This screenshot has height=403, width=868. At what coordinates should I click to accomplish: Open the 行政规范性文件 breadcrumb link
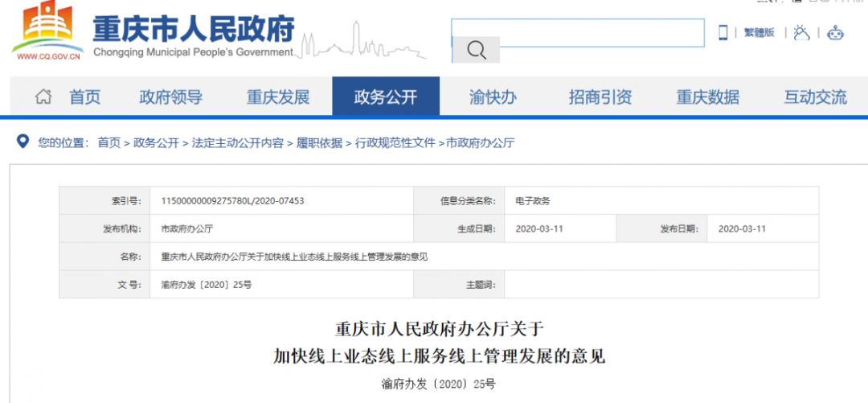[395, 143]
